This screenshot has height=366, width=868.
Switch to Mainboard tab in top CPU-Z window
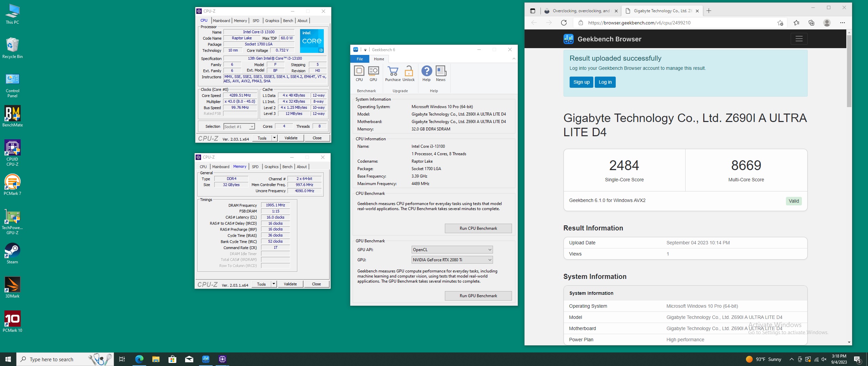tap(221, 21)
